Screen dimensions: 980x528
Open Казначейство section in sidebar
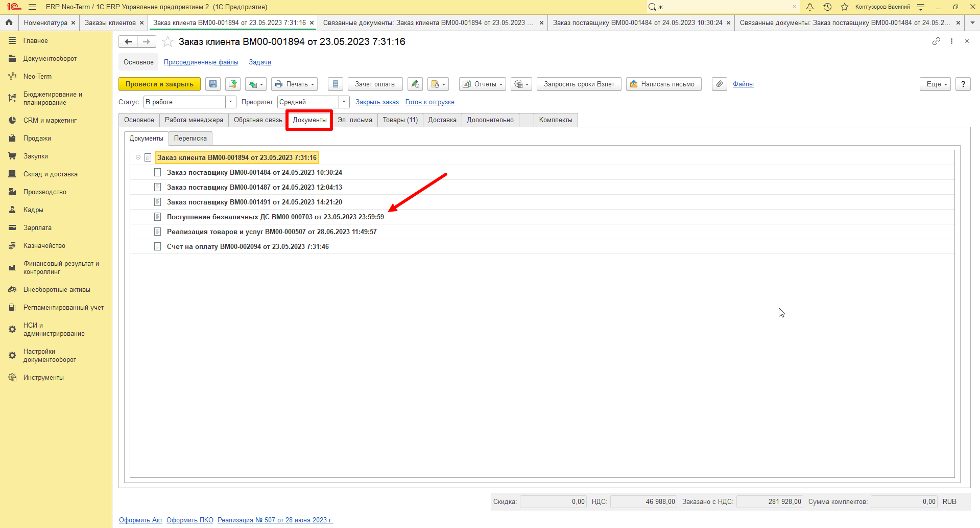coord(44,246)
